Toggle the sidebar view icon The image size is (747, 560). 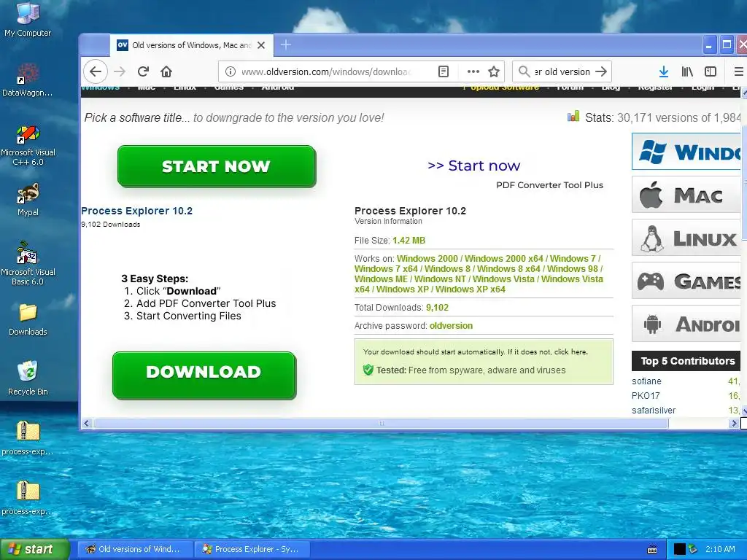tap(711, 71)
